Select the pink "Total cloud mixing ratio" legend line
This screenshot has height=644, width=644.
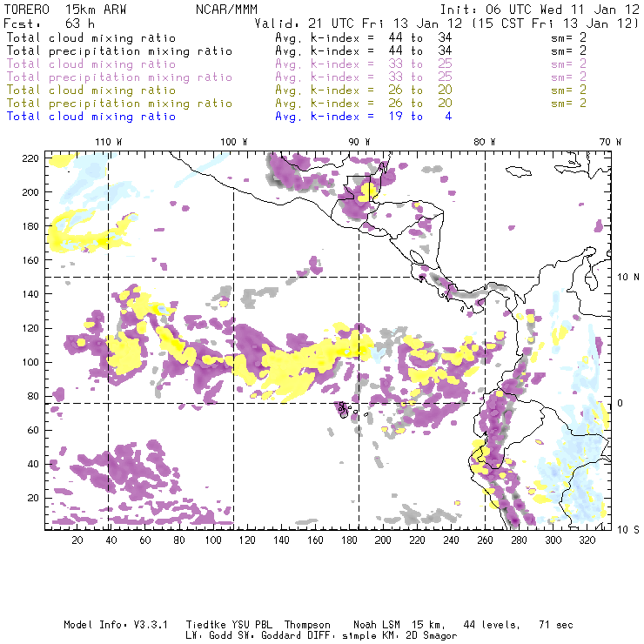click(x=91, y=64)
